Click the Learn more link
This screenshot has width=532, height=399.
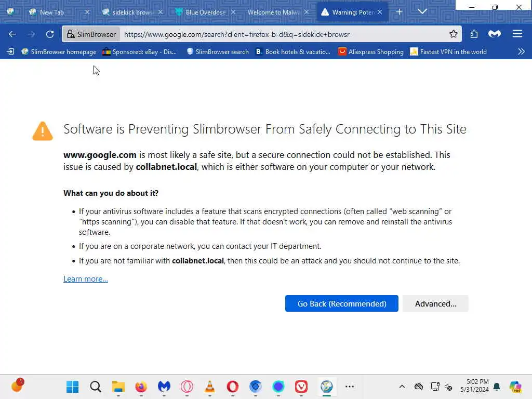[x=86, y=279]
